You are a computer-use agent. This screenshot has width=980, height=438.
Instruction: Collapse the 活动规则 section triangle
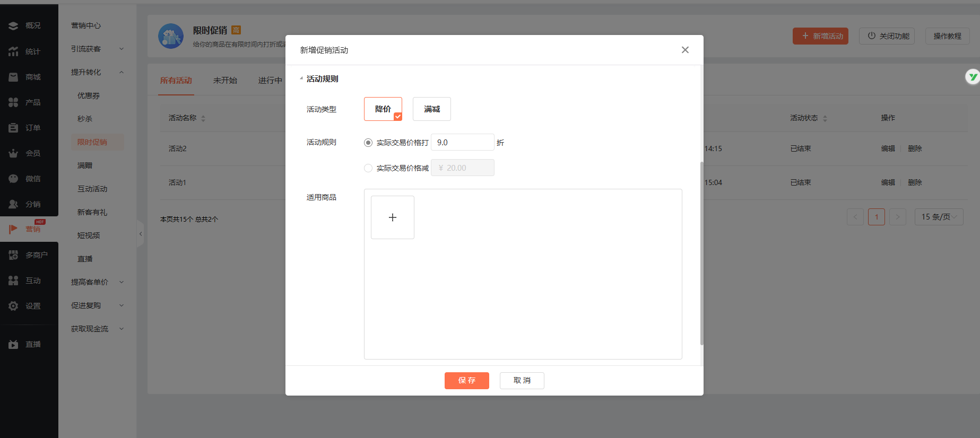(x=301, y=79)
